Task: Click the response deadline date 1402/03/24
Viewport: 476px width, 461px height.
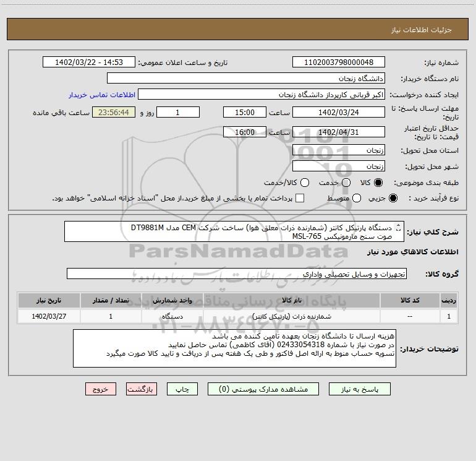Action: [339, 112]
